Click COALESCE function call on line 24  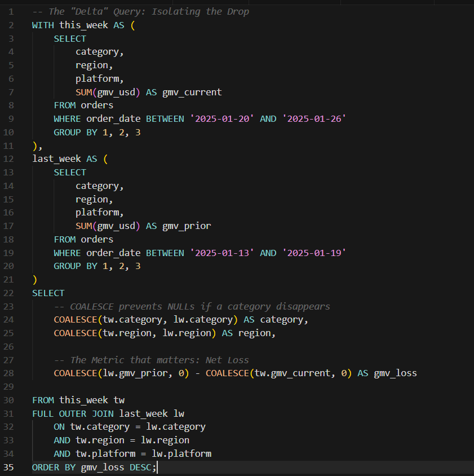coord(74,319)
